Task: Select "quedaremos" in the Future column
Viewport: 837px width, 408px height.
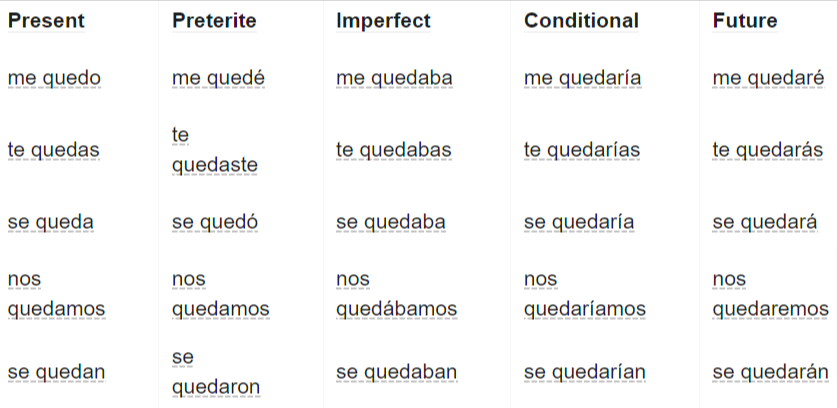Action: [770, 309]
